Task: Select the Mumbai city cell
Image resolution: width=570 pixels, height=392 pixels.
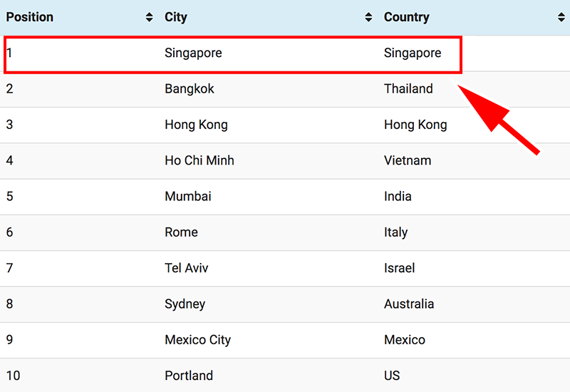Action: click(x=188, y=197)
